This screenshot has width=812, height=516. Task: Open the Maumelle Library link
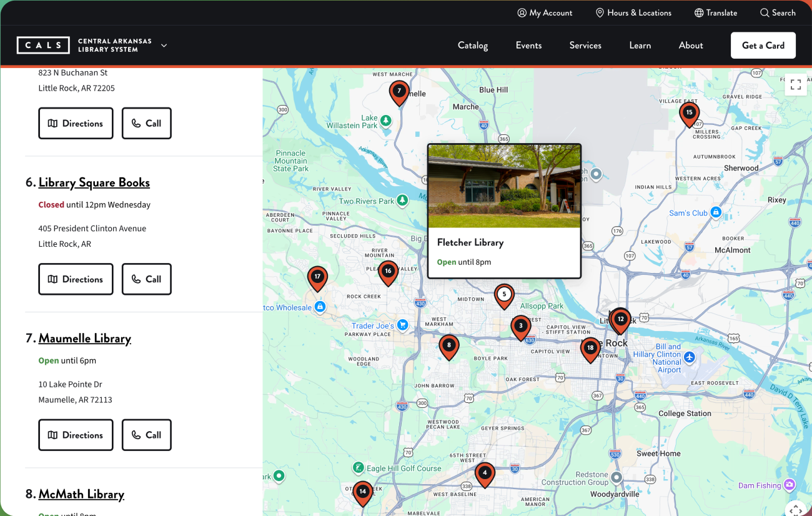click(85, 338)
